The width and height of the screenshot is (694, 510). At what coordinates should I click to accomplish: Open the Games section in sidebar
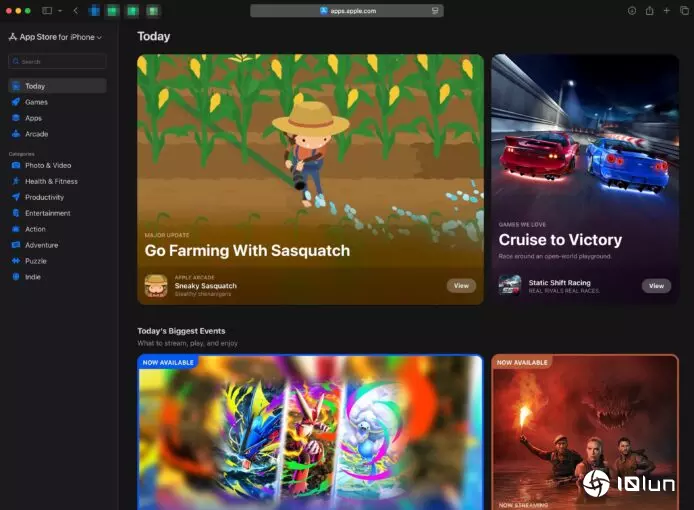click(x=36, y=102)
